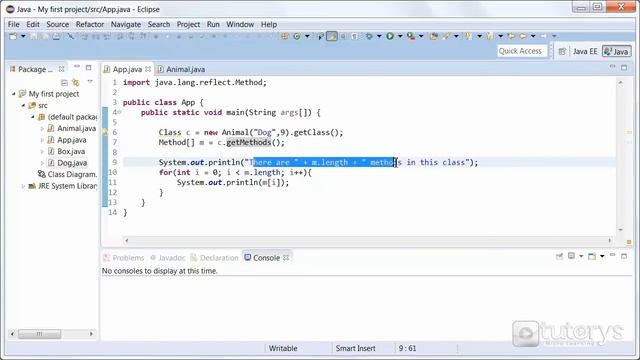Open the Run configurations dropdown arrow
This screenshot has width=640, height=360.
[400, 36]
